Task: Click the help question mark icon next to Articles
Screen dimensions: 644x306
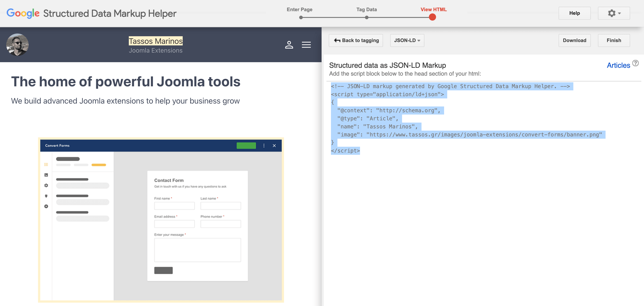Action: coord(636,63)
